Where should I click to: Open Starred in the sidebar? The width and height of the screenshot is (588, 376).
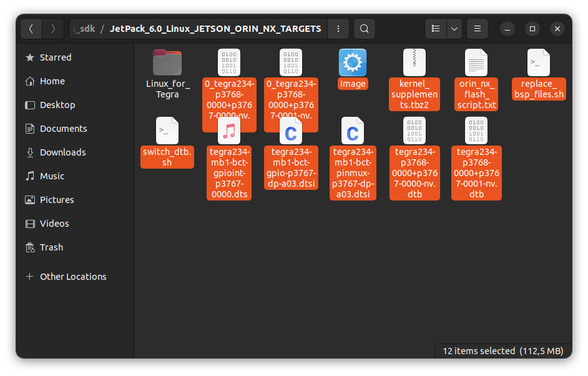75,57
